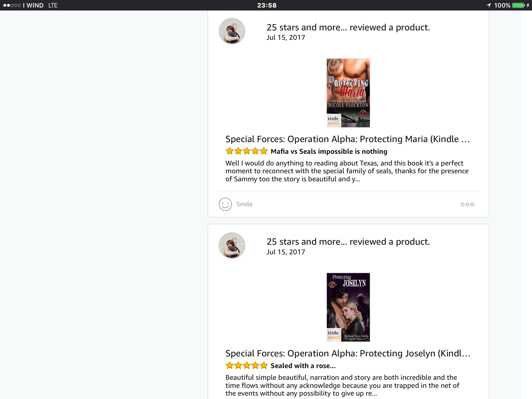Open the "Sealed with a rose..." review
Viewport: 532px width, 399px height.
pyautogui.click(x=303, y=366)
